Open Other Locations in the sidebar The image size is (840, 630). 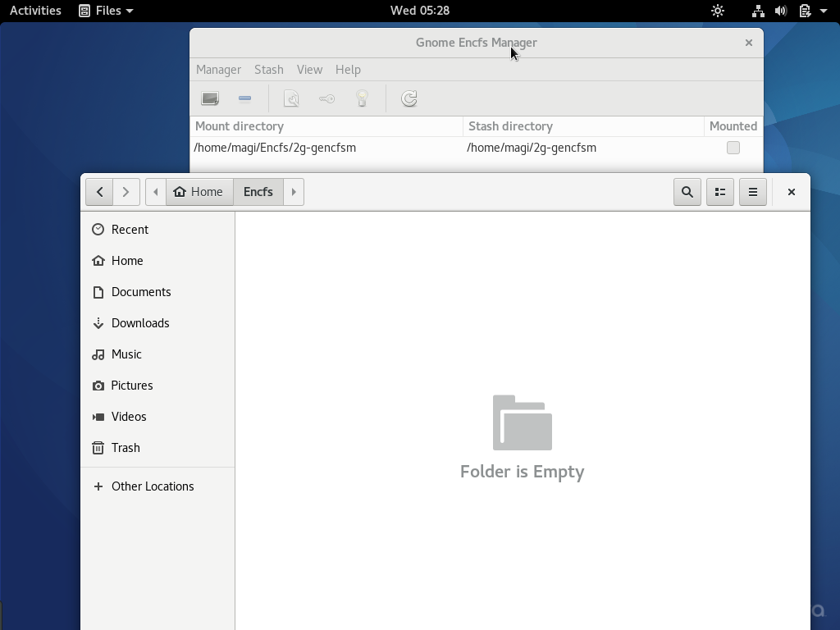[x=157, y=486]
